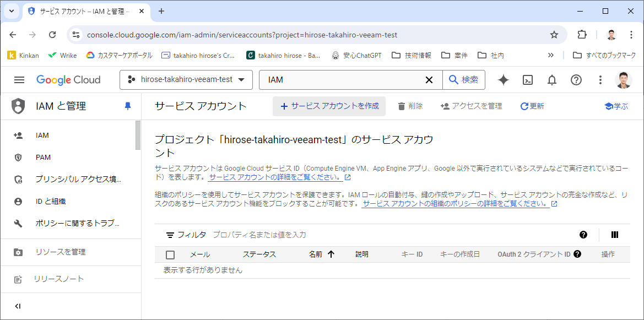This screenshot has width=644, height=320.
Task: Click the フィルタ filter icon
Action: (170, 235)
